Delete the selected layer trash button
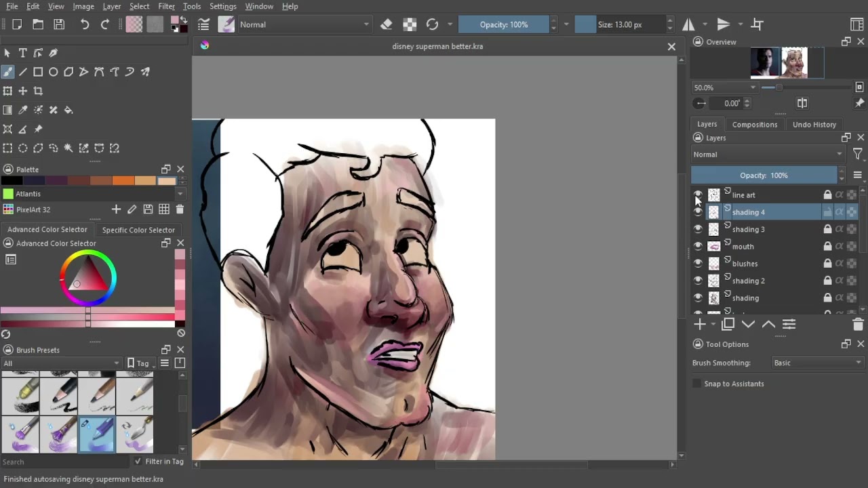Viewport: 868px width, 488px height. [x=858, y=325]
